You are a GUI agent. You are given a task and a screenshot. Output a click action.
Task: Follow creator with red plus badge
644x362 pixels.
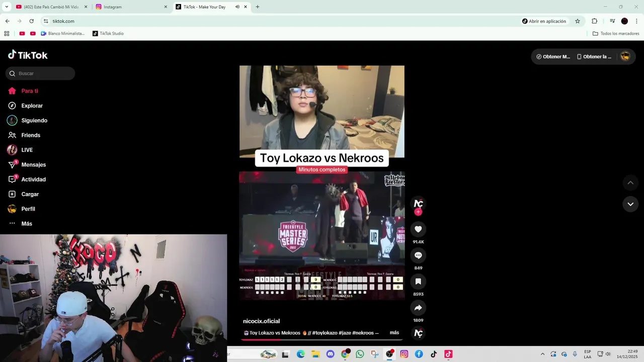(x=418, y=212)
